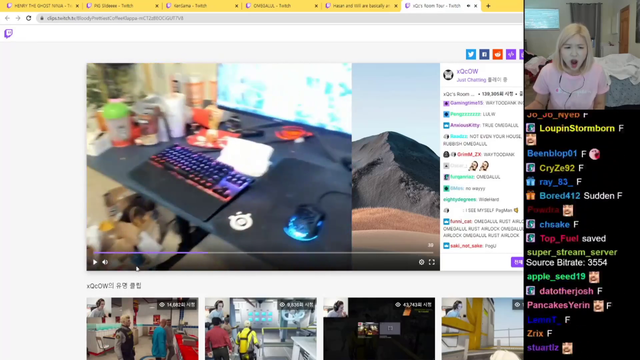Switch to KariGama Twitch tab
Viewport: 640px width, 360px height.
(x=202, y=6)
